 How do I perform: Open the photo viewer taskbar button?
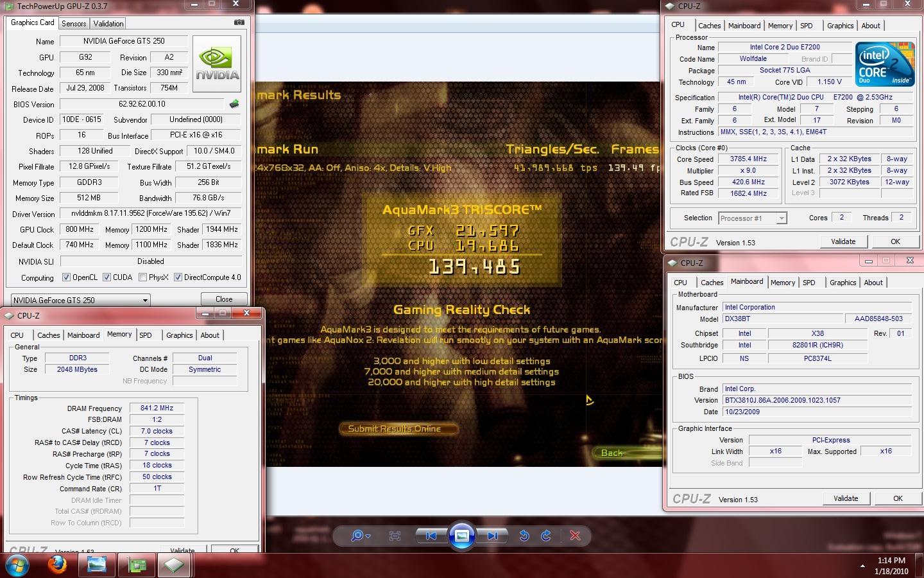point(97,565)
